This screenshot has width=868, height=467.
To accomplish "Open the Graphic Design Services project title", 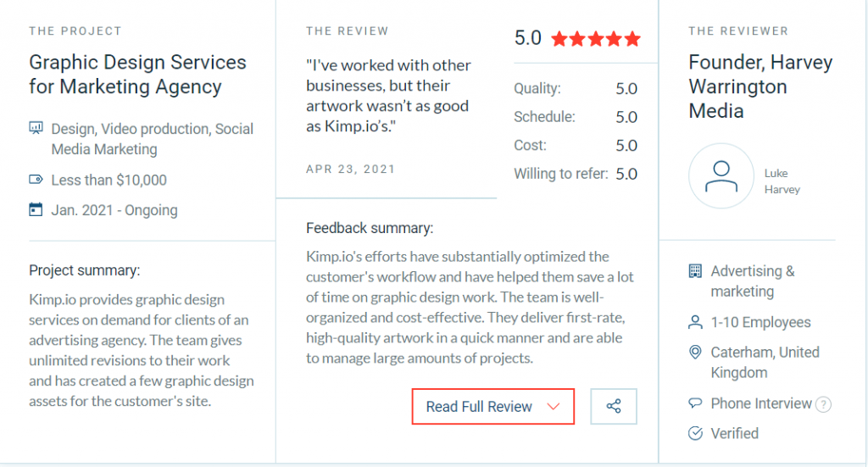I will [x=137, y=75].
